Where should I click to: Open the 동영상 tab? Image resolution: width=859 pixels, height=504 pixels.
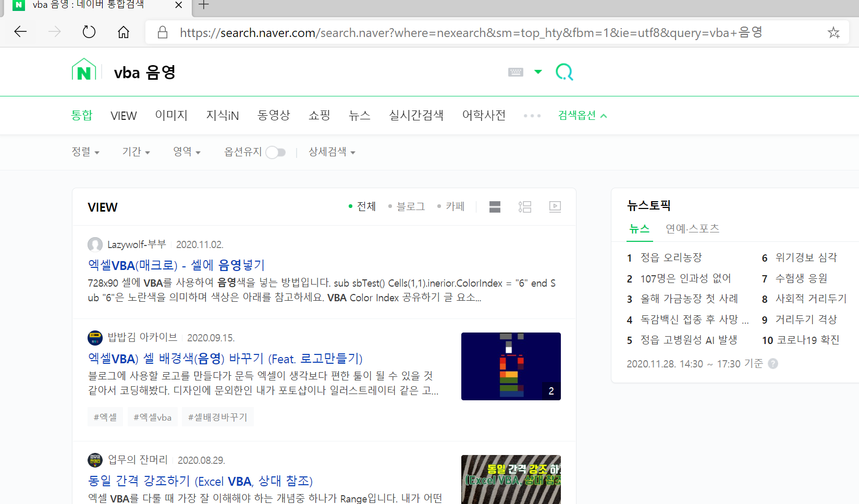pyautogui.click(x=274, y=115)
